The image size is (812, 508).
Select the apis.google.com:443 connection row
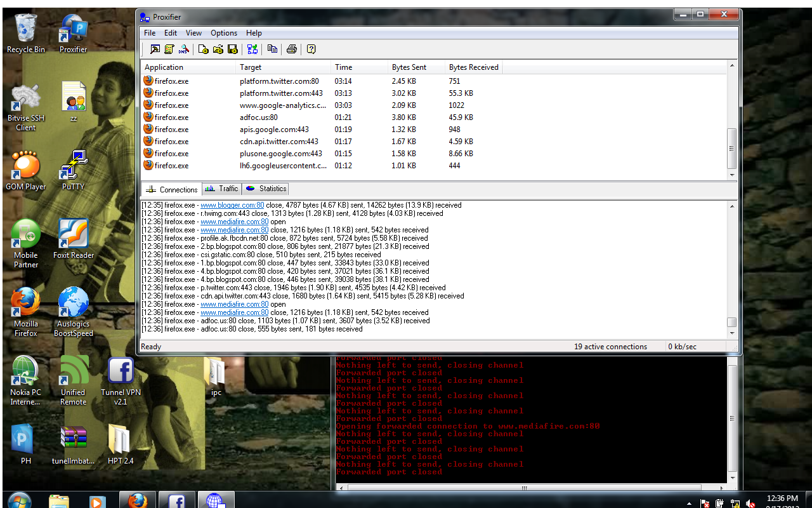[434, 129]
